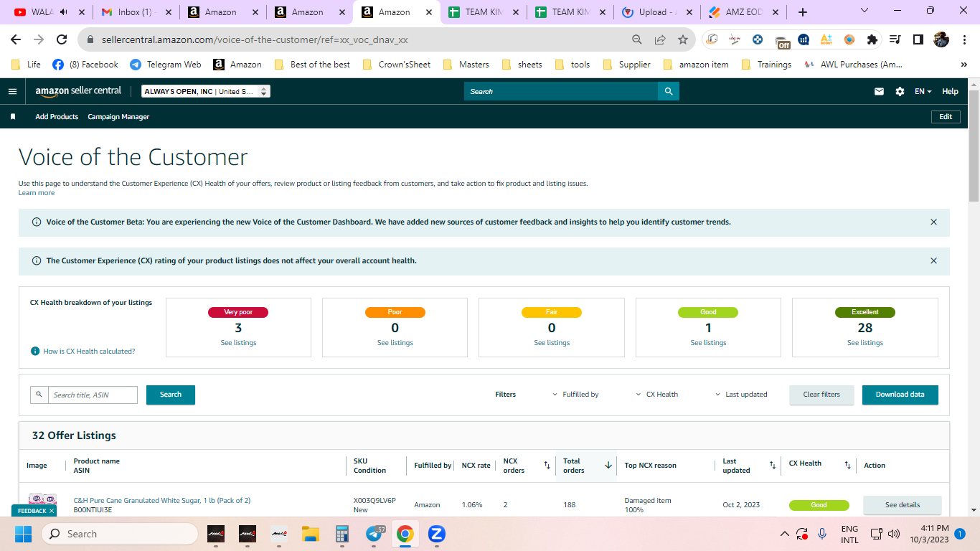This screenshot has width=980, height=551.
Task: Click See listings under Excellent
Action: pyautogui.click(x=865, y=343)
